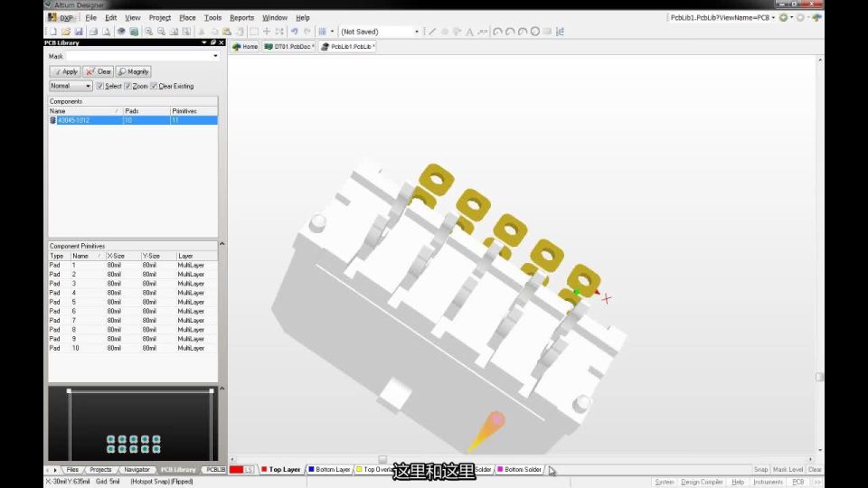Click the Snap button in layer bar
The height and width of the screenshot is (488, 868).
pyautogui.click(x=760, y=469)
